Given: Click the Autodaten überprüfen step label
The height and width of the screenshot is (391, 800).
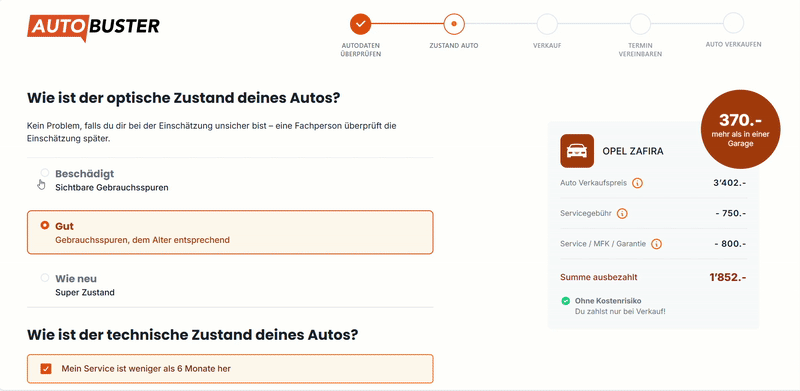Looking at the screenshot, I should pyautogui.click(x=361, y=50).
